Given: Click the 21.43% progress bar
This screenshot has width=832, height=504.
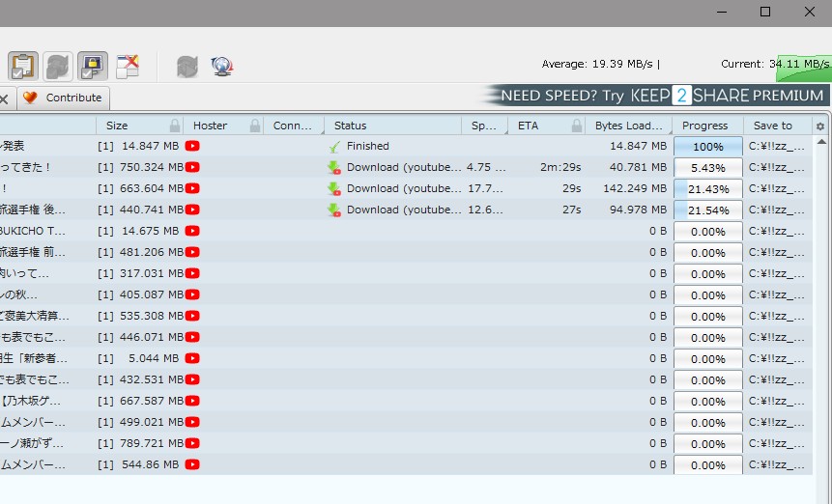Looking at the screenshot, I should point(708,188).
